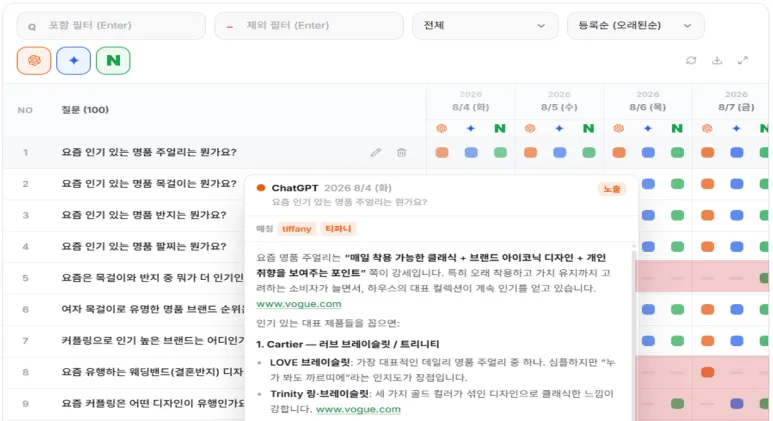Click the ChatGPT title in the popup
This screenshot has height=421, width=773.
(295, 188)
